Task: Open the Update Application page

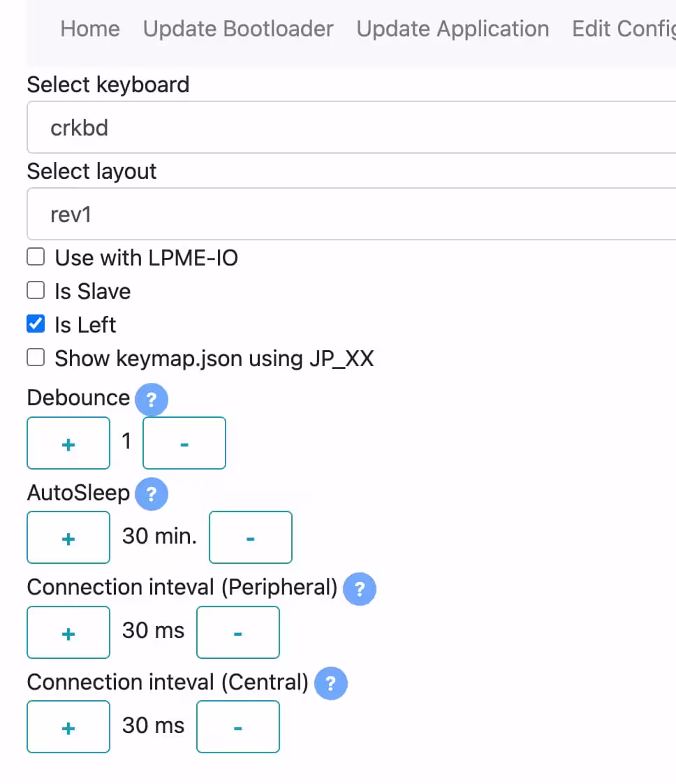Action: pos(453,29)
